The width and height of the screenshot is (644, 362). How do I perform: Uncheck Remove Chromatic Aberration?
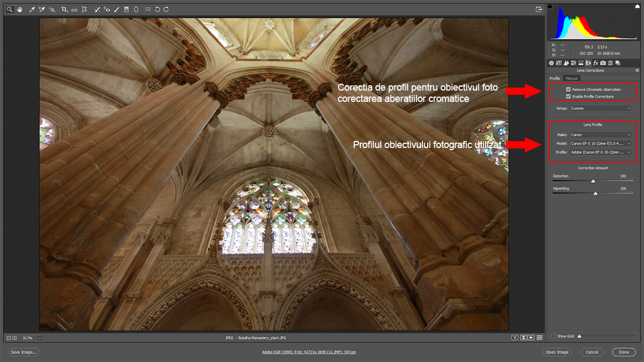pyautogui.click(x=568, y=90)
